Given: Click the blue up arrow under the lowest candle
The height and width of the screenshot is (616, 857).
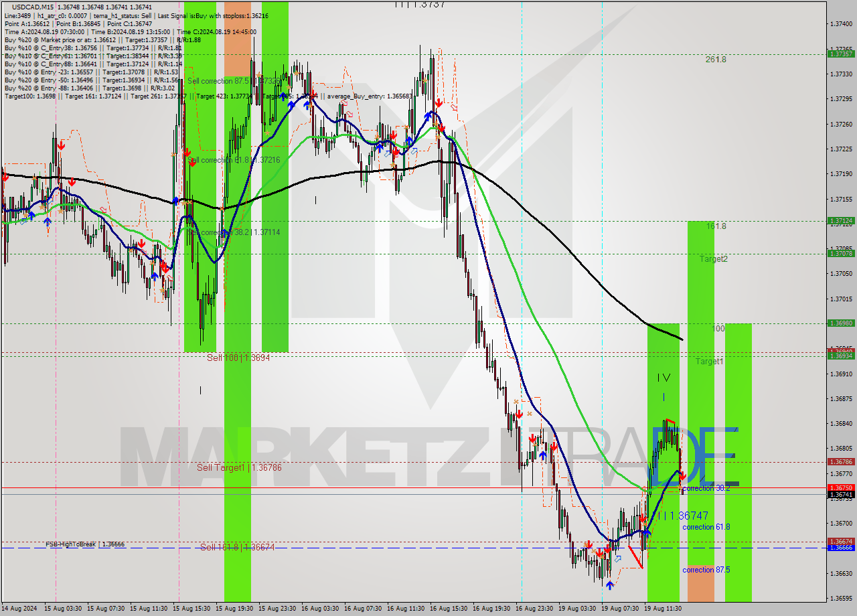Looking at the screenshot, I should (609, 585).
